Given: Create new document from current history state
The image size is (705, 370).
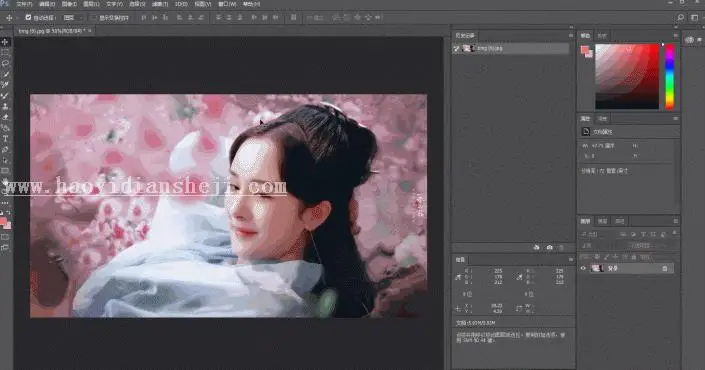Looking at the screenshot, I should click(536, 248).
